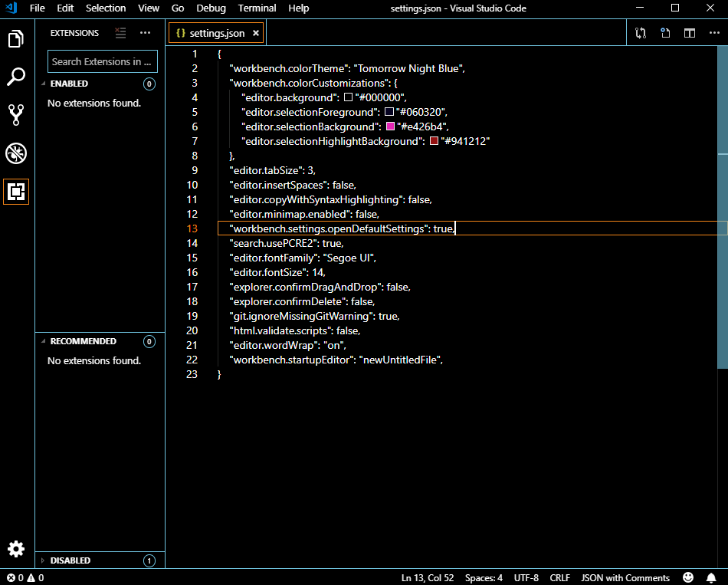Select the Search icon in activity bar

point(16,77)
